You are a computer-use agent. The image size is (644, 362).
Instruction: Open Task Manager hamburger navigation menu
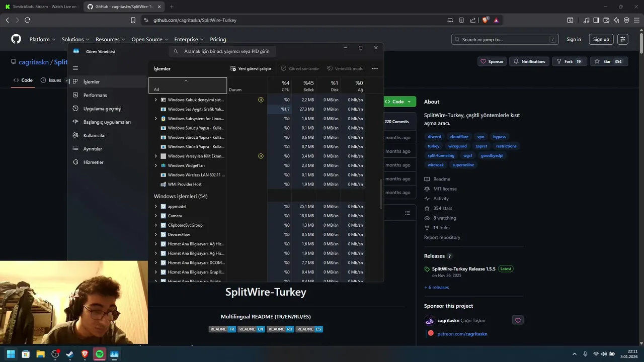click(75, 68)
